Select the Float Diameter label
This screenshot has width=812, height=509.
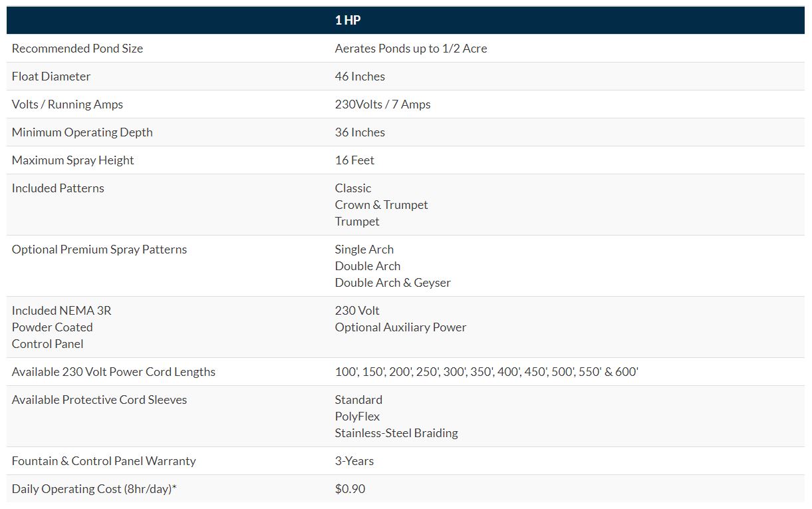click(x=51, y=77)
